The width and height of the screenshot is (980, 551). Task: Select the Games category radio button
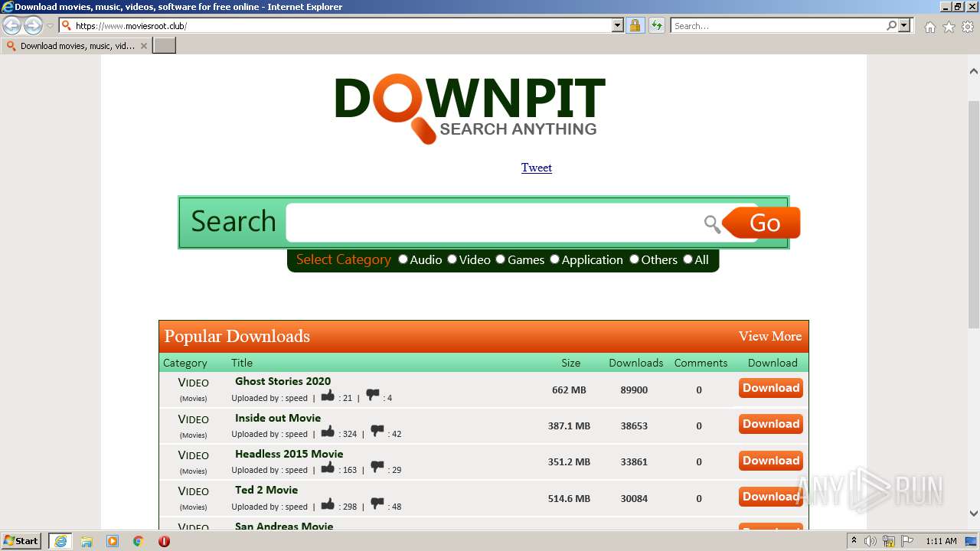(x=500, y=259)
